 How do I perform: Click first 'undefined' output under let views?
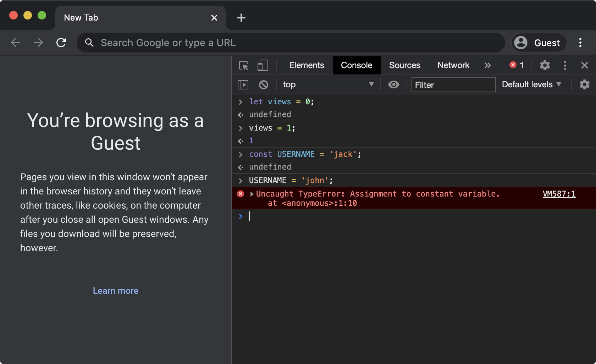tap(270, 115)
